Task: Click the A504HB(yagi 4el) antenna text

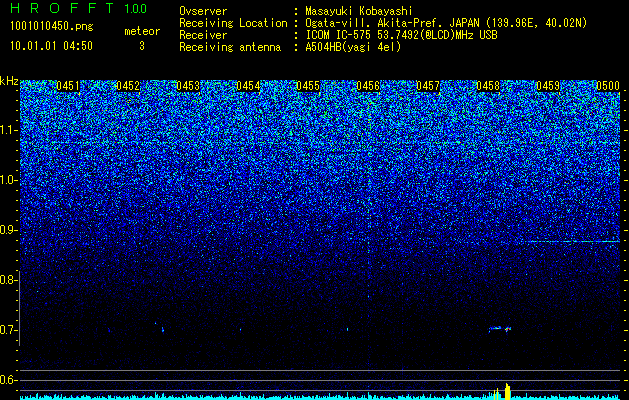Action: click(353, 47)
